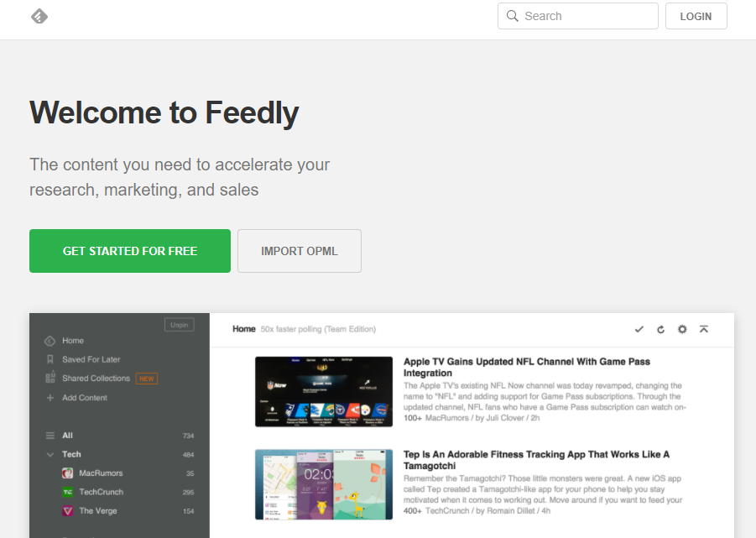Click the Import OPML button
Image resolution: width=756 pixels, height=538 pixels.
click(300, 251)
